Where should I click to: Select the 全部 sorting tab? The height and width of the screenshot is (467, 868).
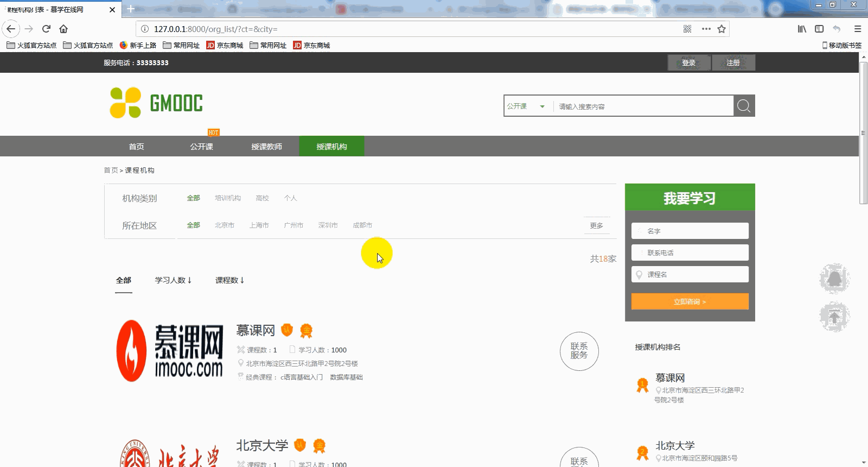click(x=124, y=280)
